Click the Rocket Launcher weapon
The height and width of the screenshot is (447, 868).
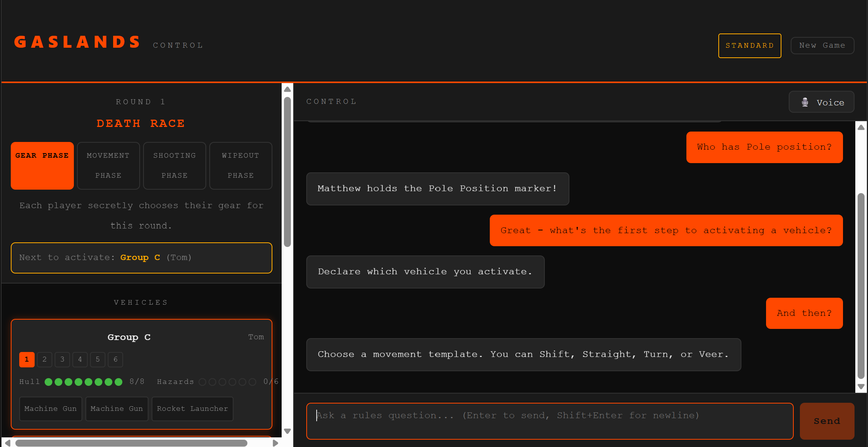tap(192, 409)
